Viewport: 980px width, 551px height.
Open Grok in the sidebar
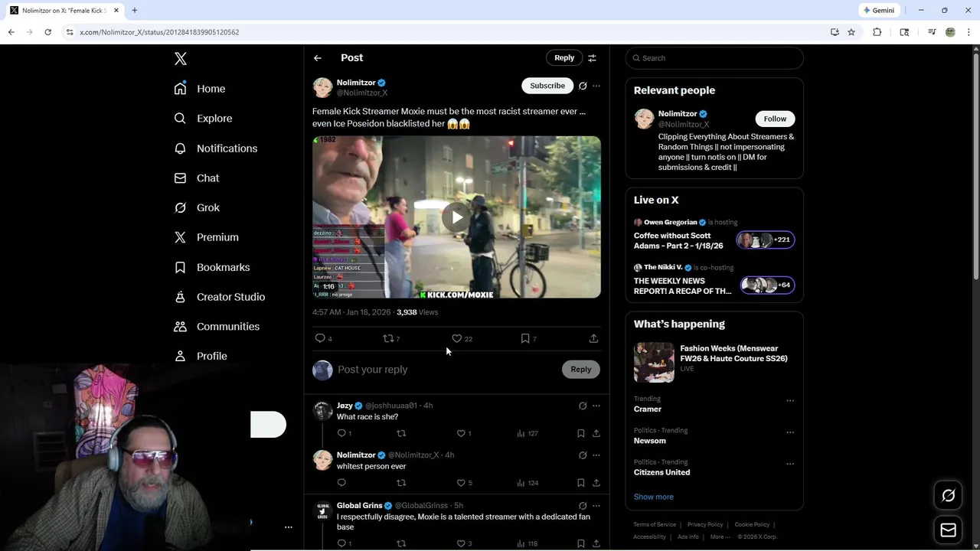coord(197,207)
